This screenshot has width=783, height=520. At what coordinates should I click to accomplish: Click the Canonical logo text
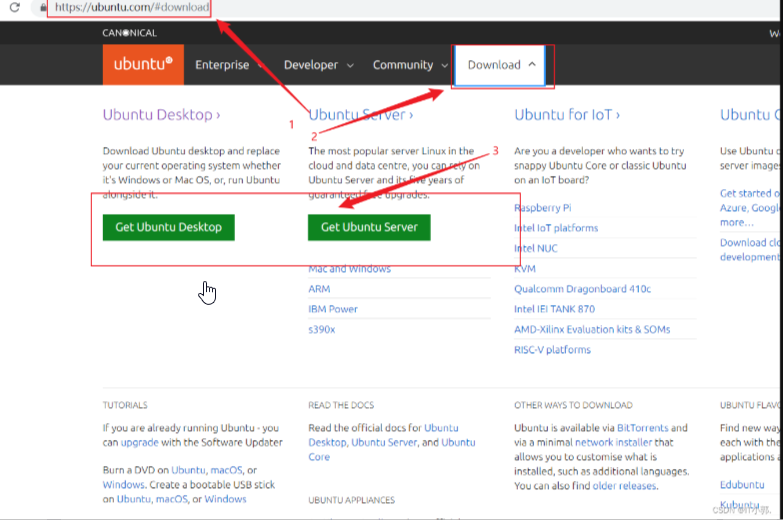pos(129,33)
